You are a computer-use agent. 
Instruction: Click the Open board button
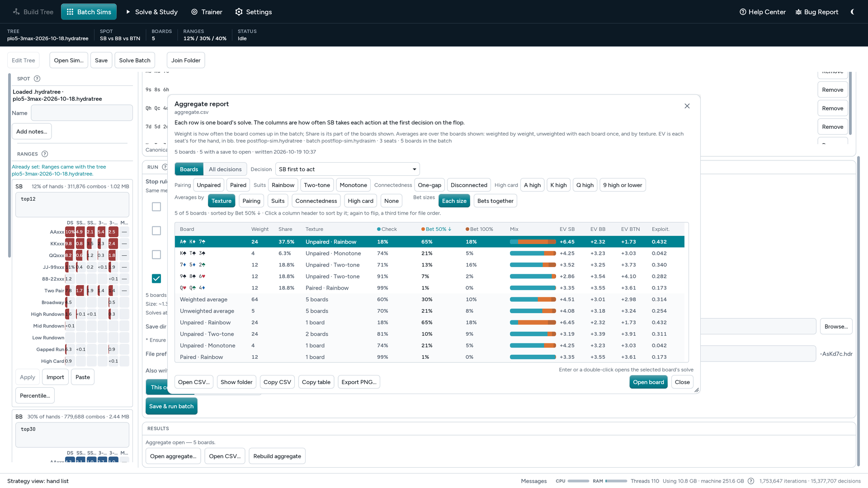tap(648, 382)
